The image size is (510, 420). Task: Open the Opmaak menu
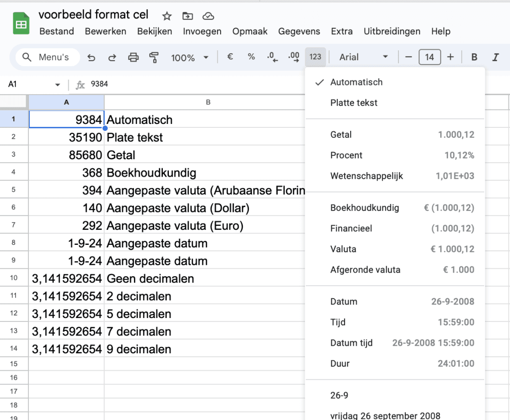(250, 31)
